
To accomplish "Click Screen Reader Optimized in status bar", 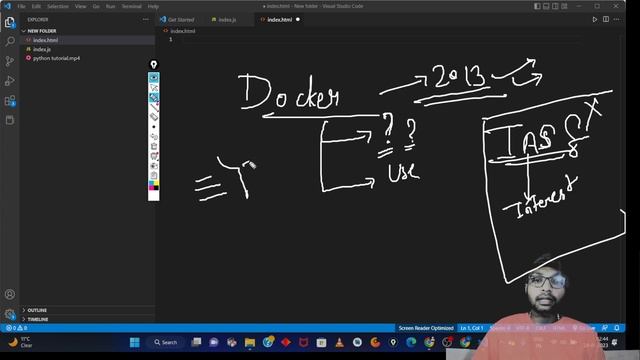I will [426, 328].
